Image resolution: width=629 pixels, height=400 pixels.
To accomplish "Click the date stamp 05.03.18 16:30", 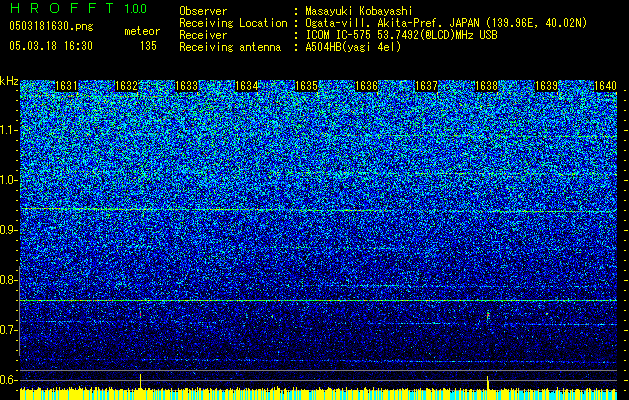I will [51, 45].
